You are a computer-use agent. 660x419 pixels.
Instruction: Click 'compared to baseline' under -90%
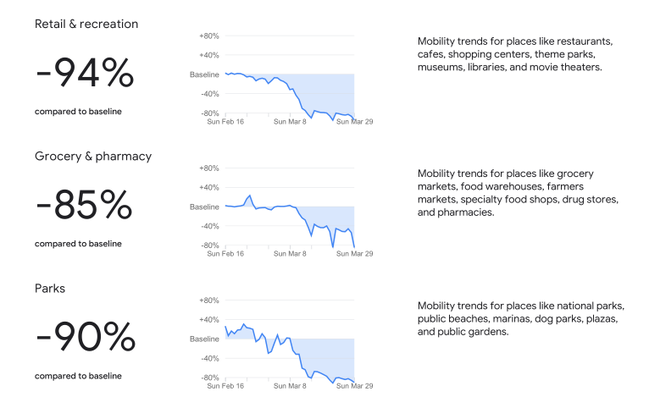tap(78, 376)
